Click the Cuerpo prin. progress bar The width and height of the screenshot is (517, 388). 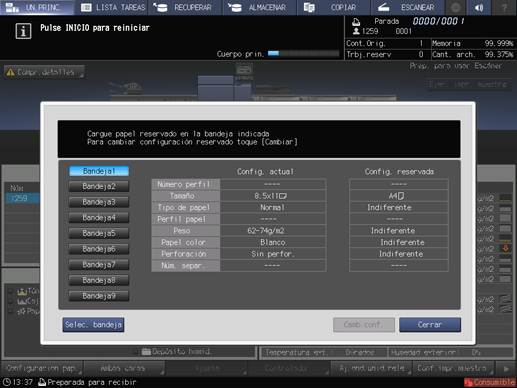303,53
